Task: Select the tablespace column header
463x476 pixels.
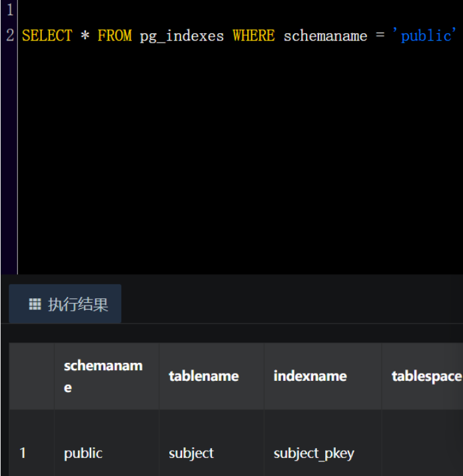Action: pos(422,376)
